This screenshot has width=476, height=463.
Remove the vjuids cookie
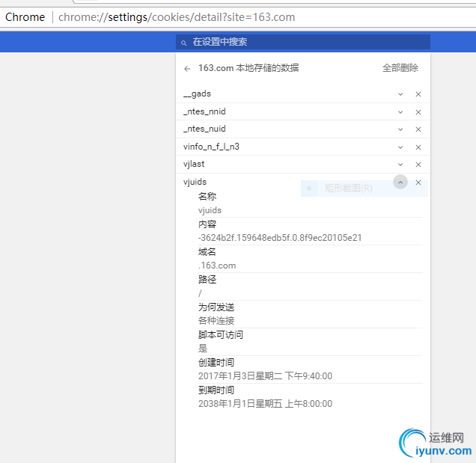point(418,183)
